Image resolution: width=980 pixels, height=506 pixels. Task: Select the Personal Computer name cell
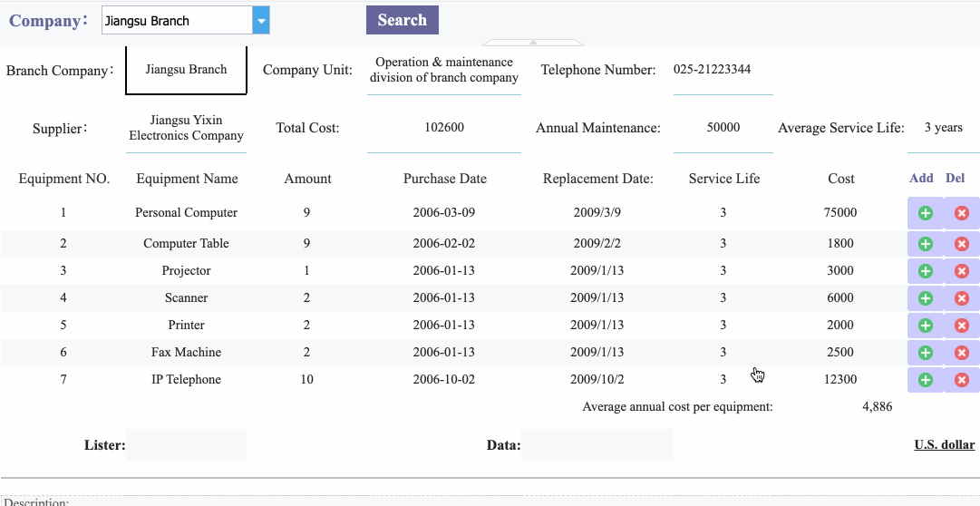pos(186,213)
